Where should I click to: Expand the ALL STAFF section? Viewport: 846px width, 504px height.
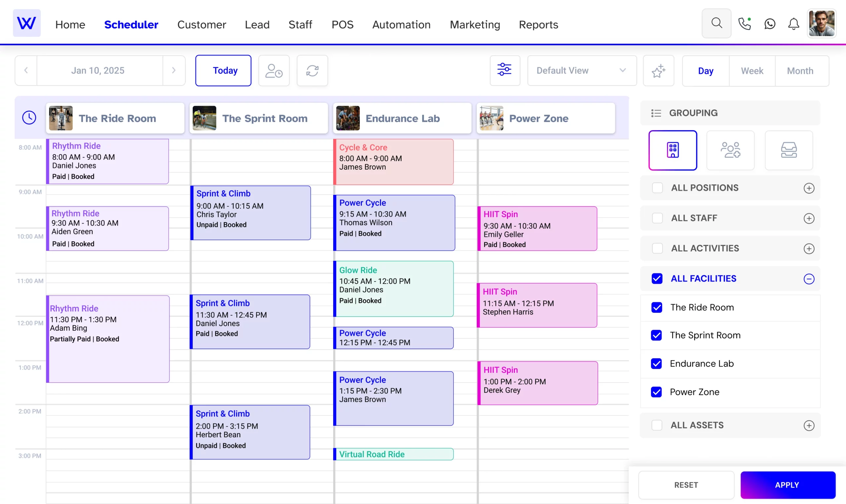point(809,218)
